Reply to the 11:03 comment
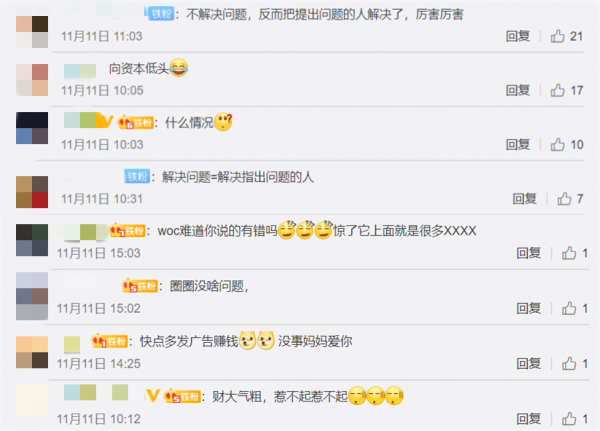Image resolution: width=600 pixels, height=431 pixels. 518,36
